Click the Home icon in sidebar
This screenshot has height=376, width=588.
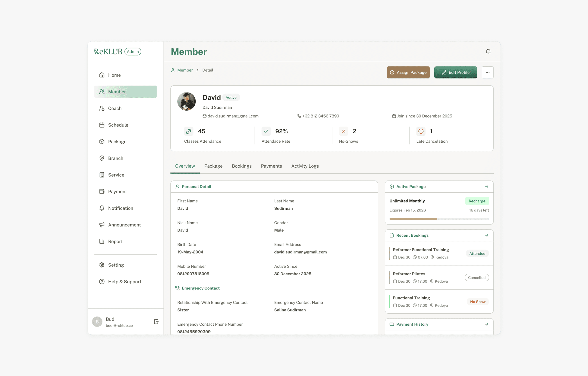pos(102,75)
